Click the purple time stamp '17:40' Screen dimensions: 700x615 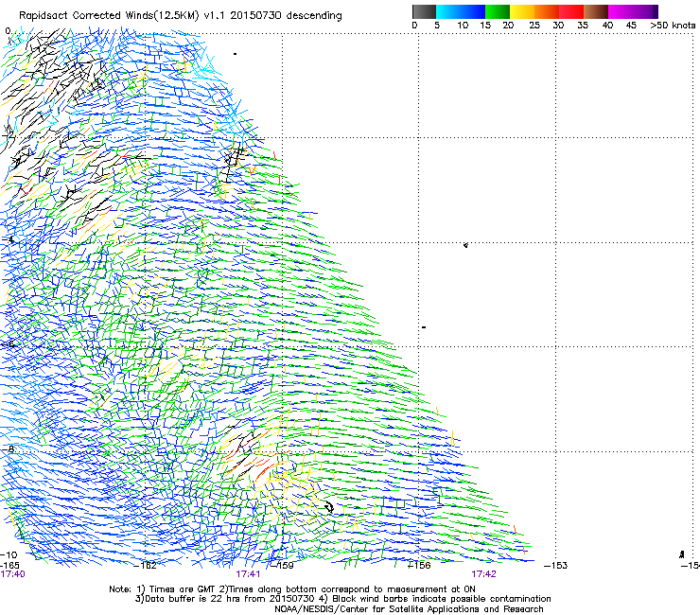(12, 574)
